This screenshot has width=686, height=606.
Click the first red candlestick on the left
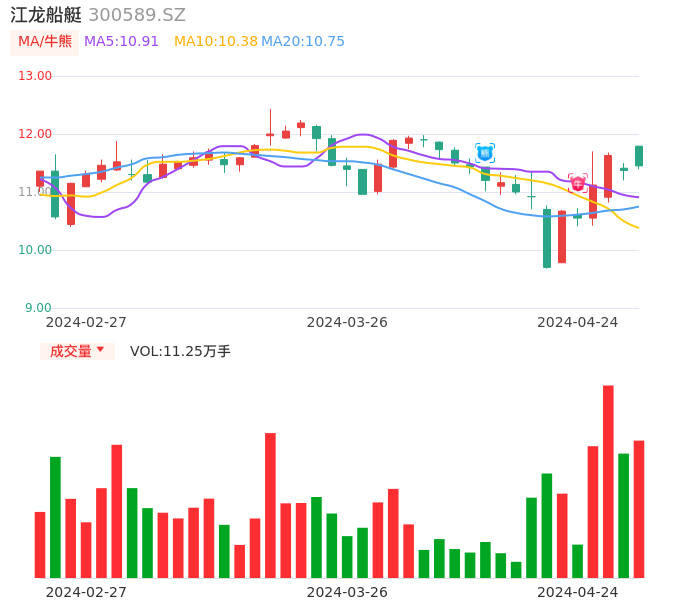tap(40, 179)
